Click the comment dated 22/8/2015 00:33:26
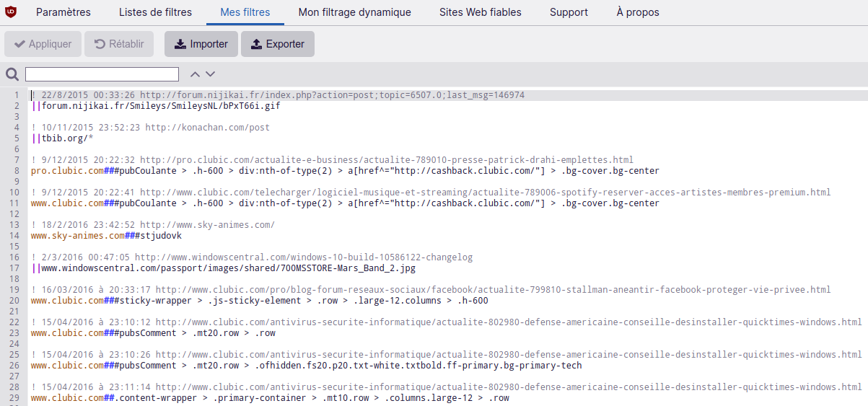Image resolution: width=868 pixels, height=406 pixels. click(x=278, y=95)
